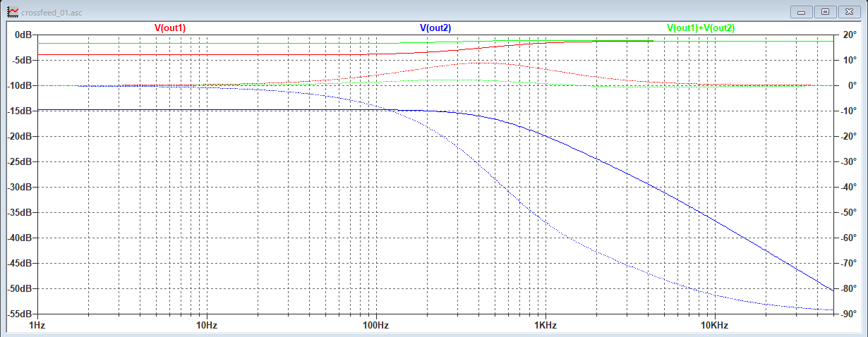This screenshot has width=868, height=337.
Task: Click the 100Hz frequency axis label
Action: 376,326
